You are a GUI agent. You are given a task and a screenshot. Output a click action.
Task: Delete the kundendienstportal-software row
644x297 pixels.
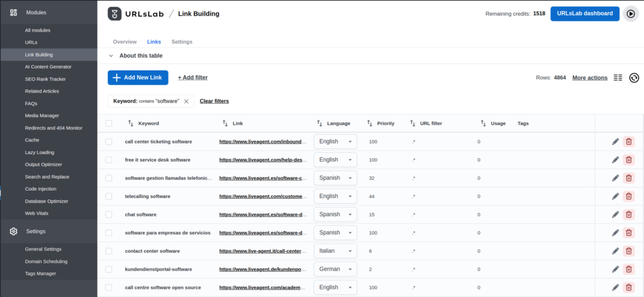click(628, 269)
